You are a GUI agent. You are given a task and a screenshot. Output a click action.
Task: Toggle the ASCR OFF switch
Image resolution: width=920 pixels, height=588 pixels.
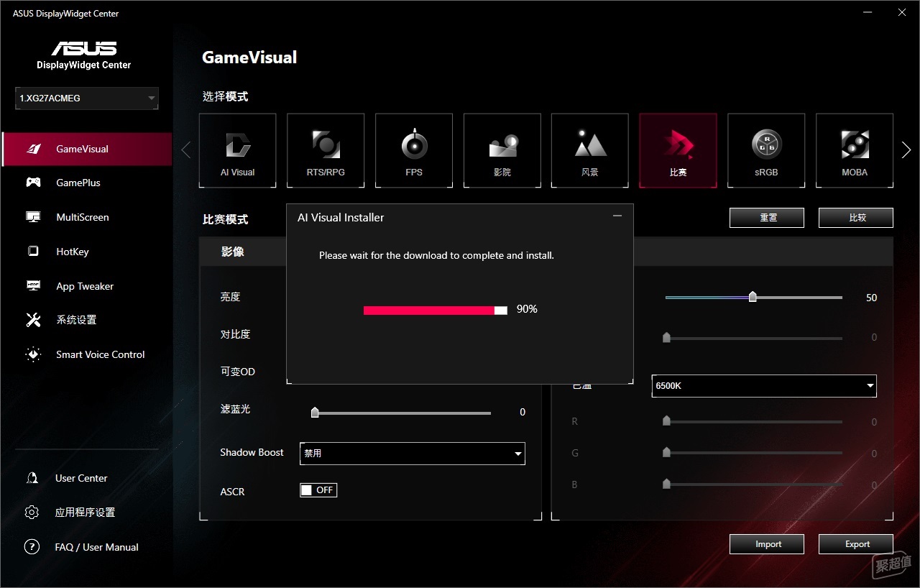[x=318, y=490]
